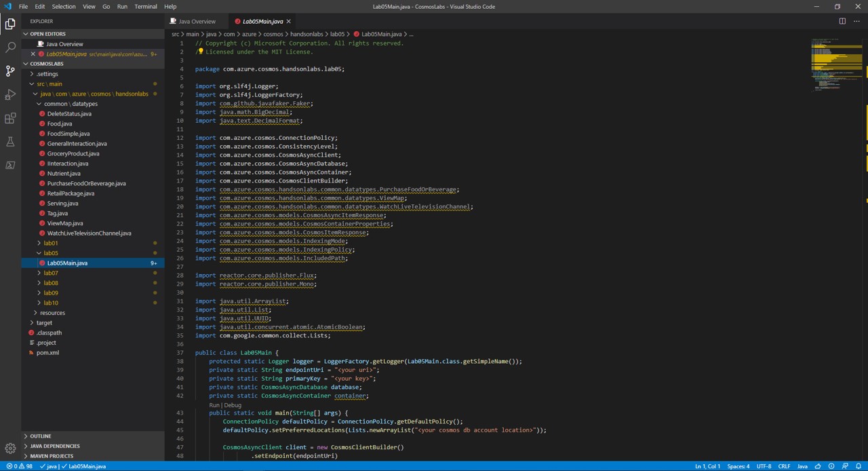Screen dimensions: 868x471
Task: Open the Terminal menu
Action: [145, 7]
